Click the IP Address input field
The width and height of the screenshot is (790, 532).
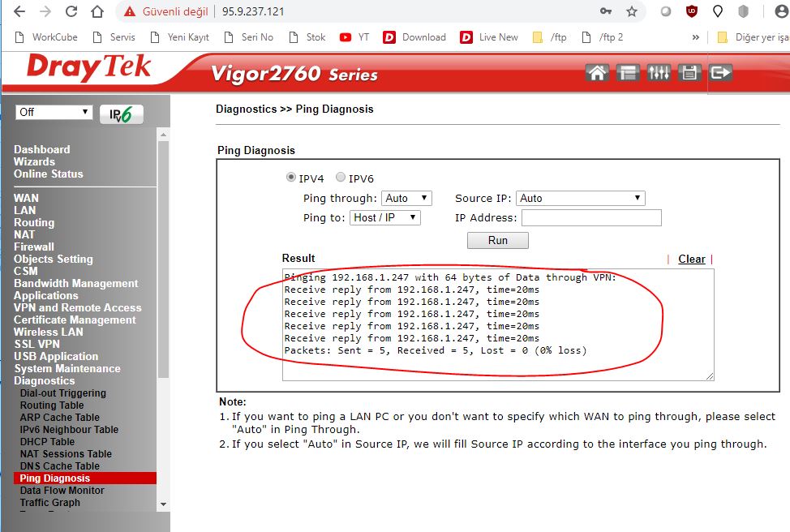click(591, 217)
